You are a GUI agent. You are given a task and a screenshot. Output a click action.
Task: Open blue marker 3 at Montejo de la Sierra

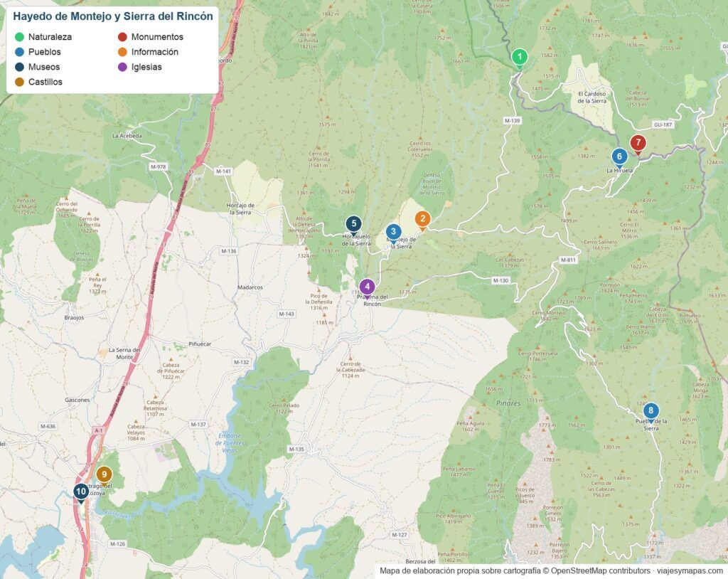coord(394,233)
